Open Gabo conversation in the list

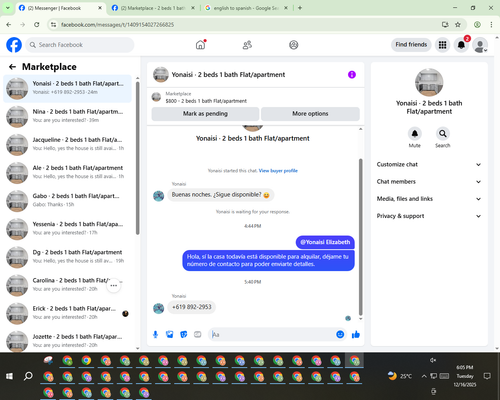click(x=68, y=201)
